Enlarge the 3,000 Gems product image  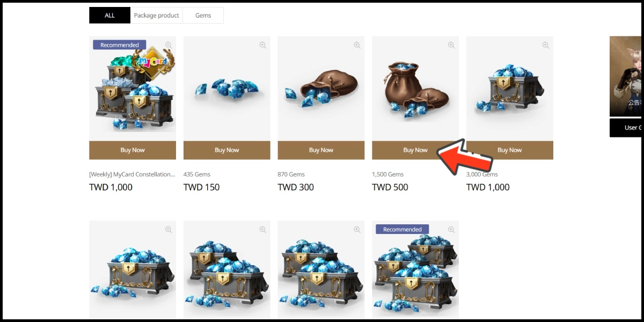click(545, 45)
